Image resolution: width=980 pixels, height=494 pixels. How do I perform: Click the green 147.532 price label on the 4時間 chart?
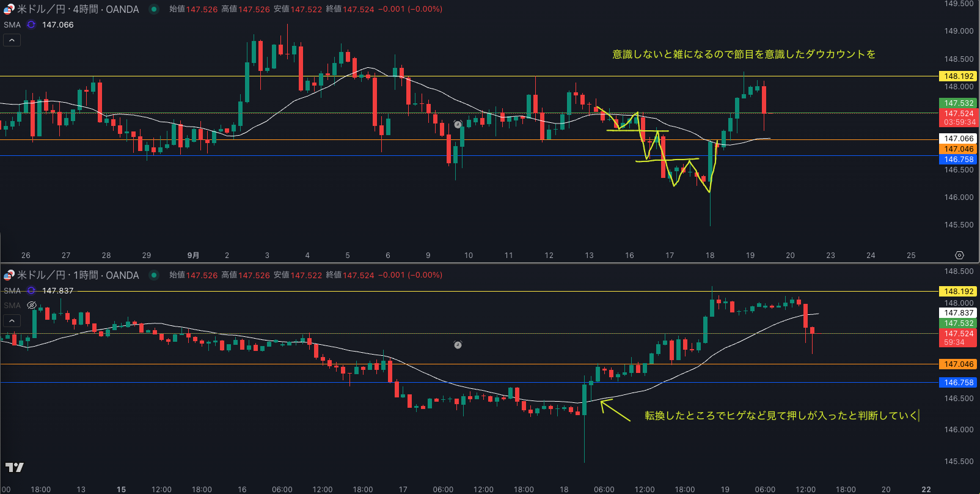(959, 103)
